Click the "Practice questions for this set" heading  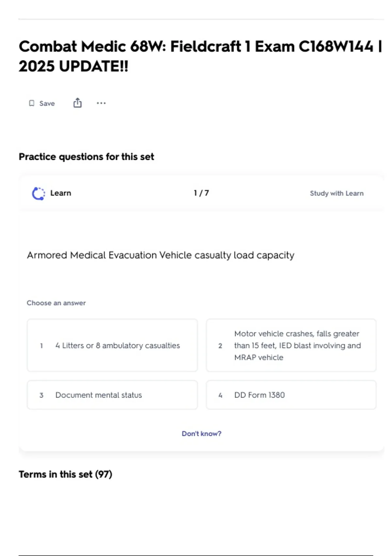point(86,157)
